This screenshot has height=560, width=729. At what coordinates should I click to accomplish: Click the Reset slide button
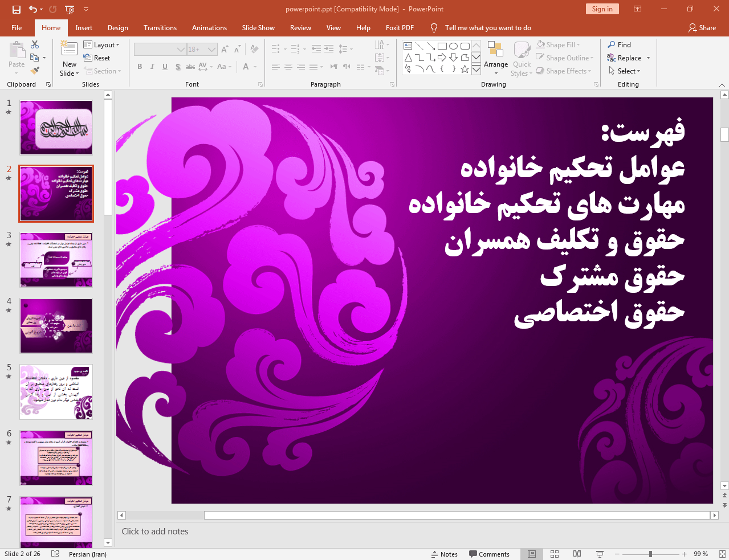(x=97, y=58)
